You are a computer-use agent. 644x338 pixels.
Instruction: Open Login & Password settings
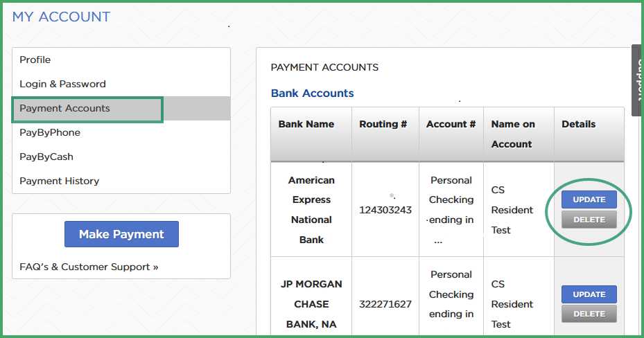tap(63, 84)
